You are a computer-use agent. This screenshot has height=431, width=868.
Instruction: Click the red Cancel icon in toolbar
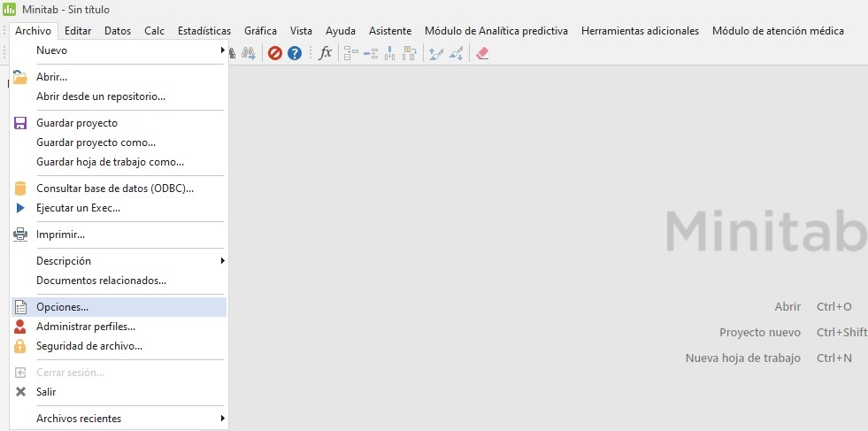click(x=275, y=53)
